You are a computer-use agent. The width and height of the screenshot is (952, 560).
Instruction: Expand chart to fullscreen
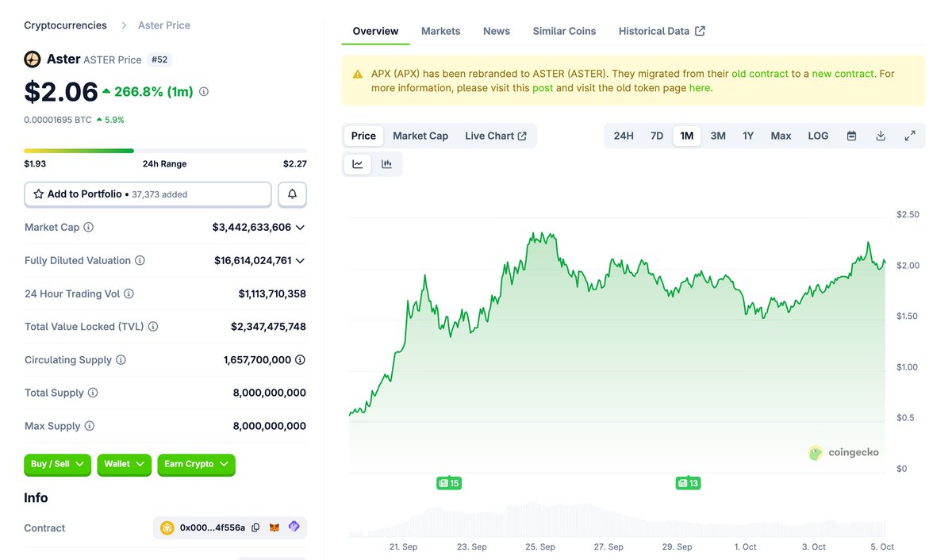coord(910,136)
